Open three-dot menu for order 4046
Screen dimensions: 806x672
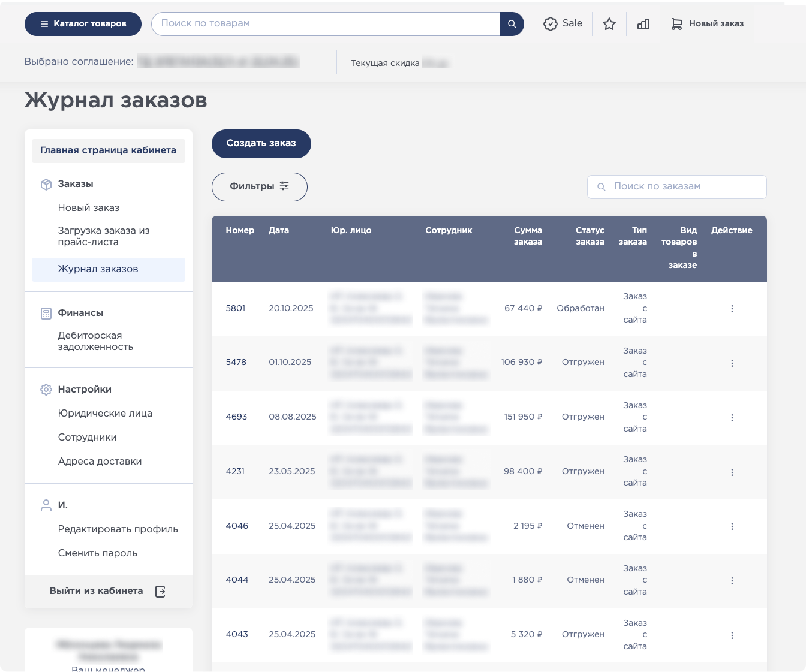(732, 526)
